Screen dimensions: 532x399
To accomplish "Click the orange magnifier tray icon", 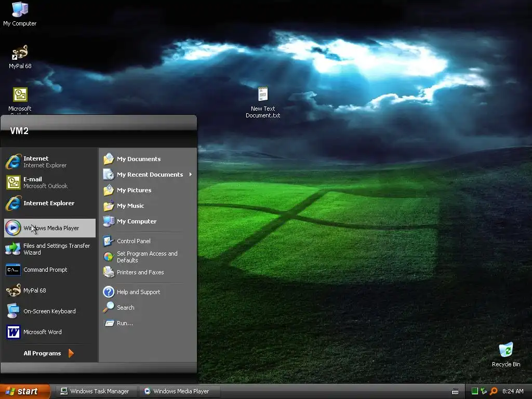I will point(494,391).
